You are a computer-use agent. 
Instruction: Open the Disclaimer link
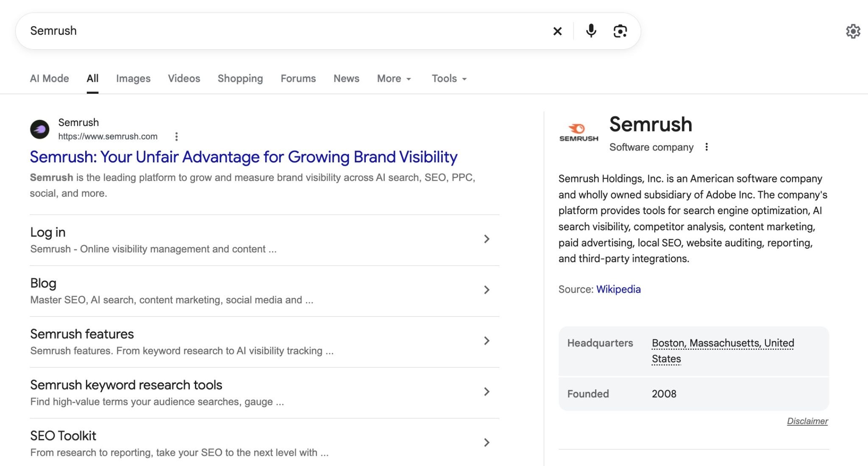(x=807, y=421)
